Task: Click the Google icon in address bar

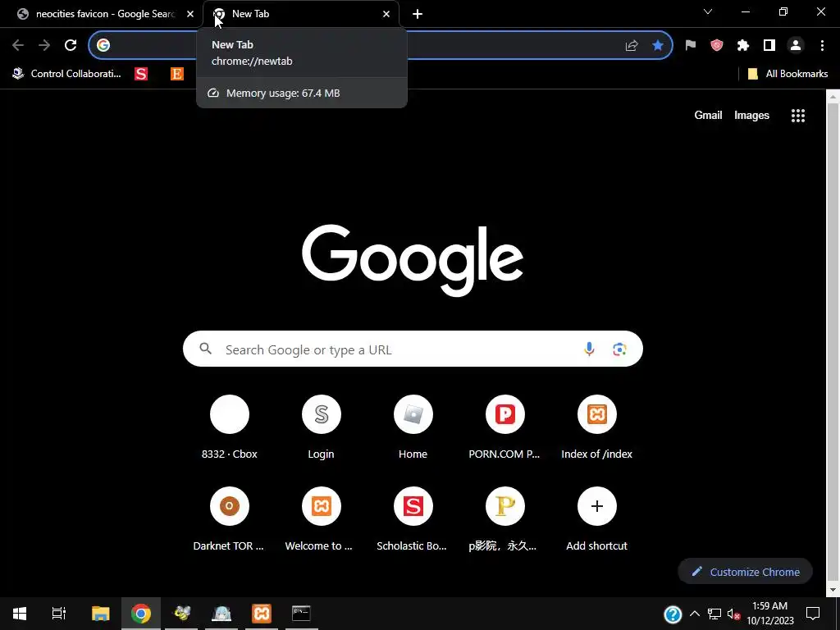Action: 103,46
